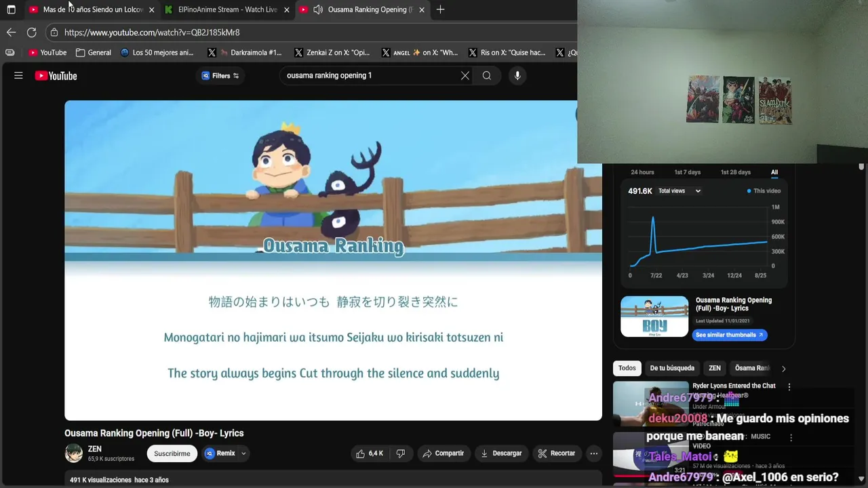Click the Ousama Ranking Opening stats thumbnail

pyautogui.click(x=654, y=317)
